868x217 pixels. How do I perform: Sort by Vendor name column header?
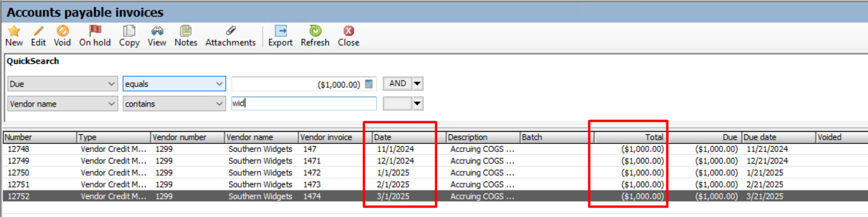(x=261, y=137)
